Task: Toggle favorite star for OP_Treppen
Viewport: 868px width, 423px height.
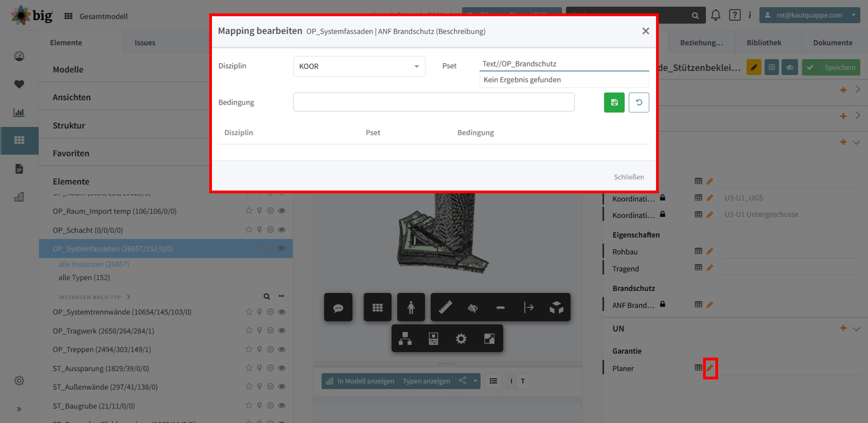Action: [248, 349]
